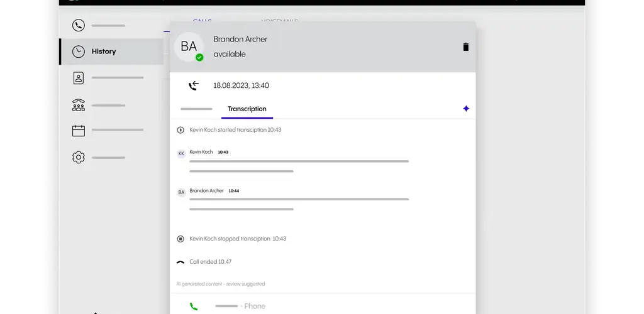Click the BA avatar of Brandon Archer
The width and height of the screenshot is (644, 314).
click(x=189, y=46)
